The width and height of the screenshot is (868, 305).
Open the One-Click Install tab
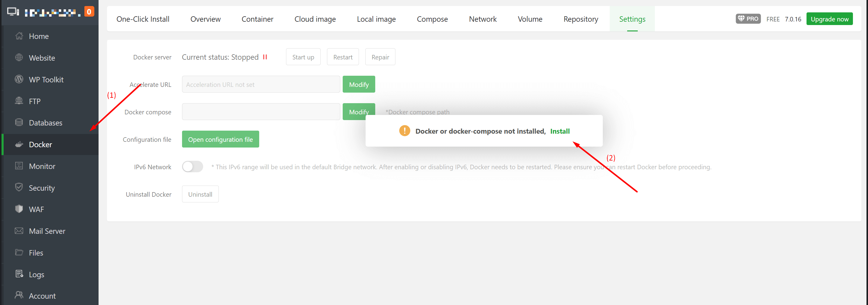coord(143,19)
